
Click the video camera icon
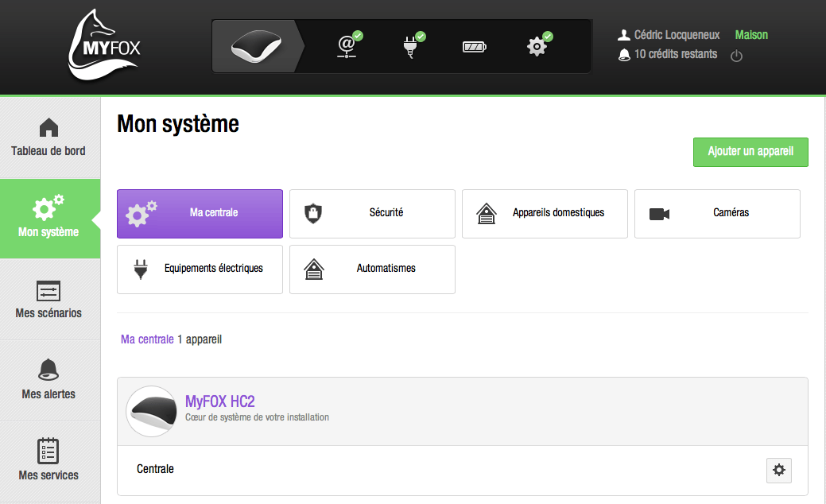(x=659, y=214)
